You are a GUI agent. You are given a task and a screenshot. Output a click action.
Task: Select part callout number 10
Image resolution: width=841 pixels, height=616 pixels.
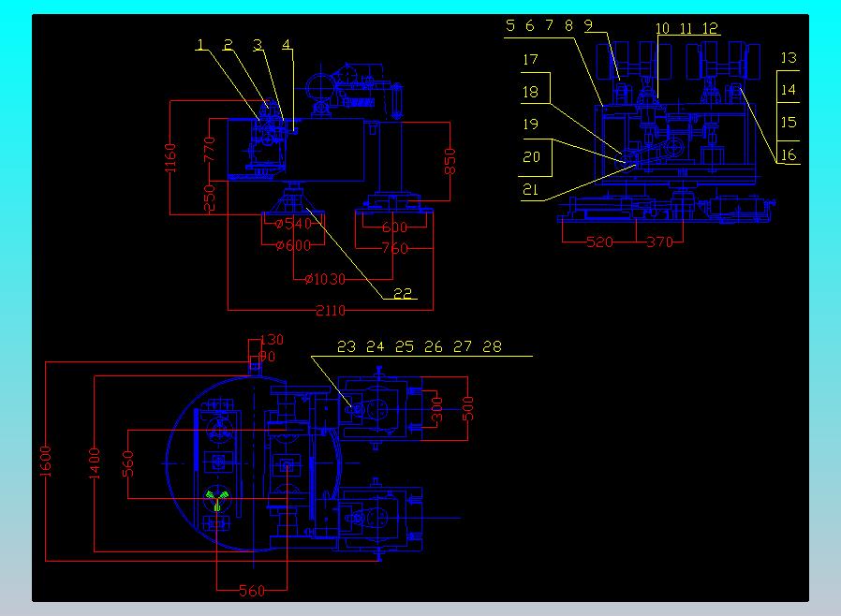662,28
